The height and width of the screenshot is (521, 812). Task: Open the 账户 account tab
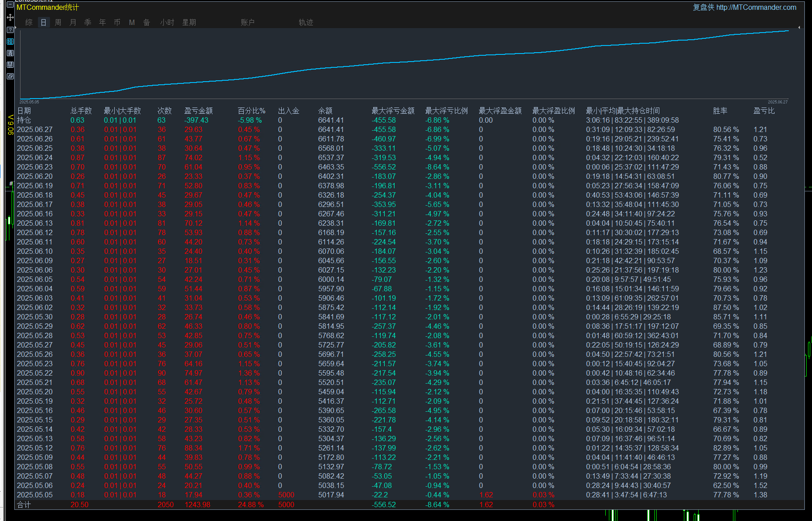pos(247,22)
